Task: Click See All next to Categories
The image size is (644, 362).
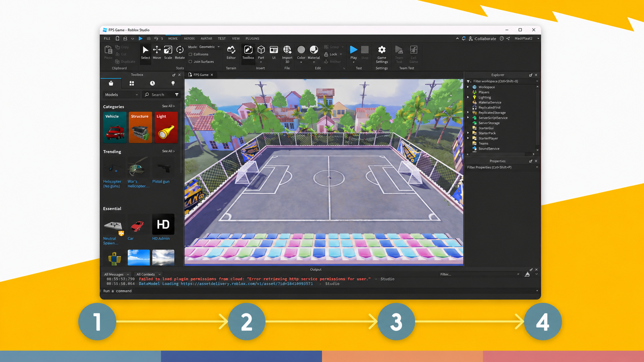Action: pos(168,106)
